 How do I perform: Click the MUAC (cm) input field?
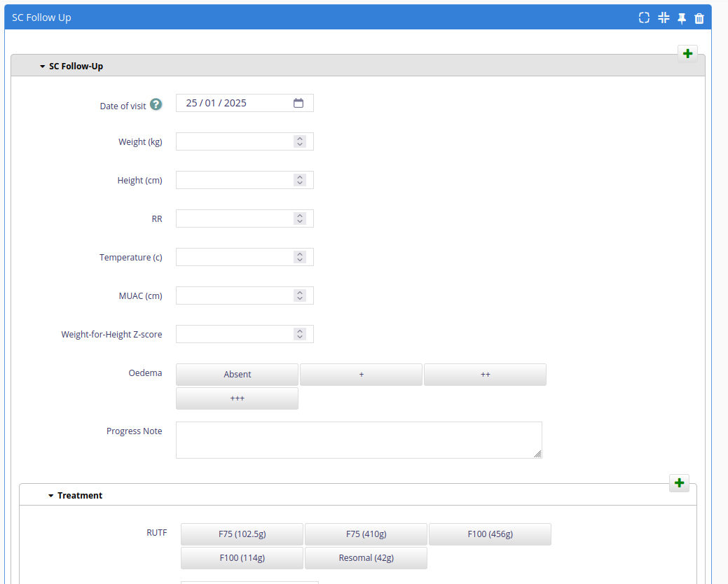(245, 296)
